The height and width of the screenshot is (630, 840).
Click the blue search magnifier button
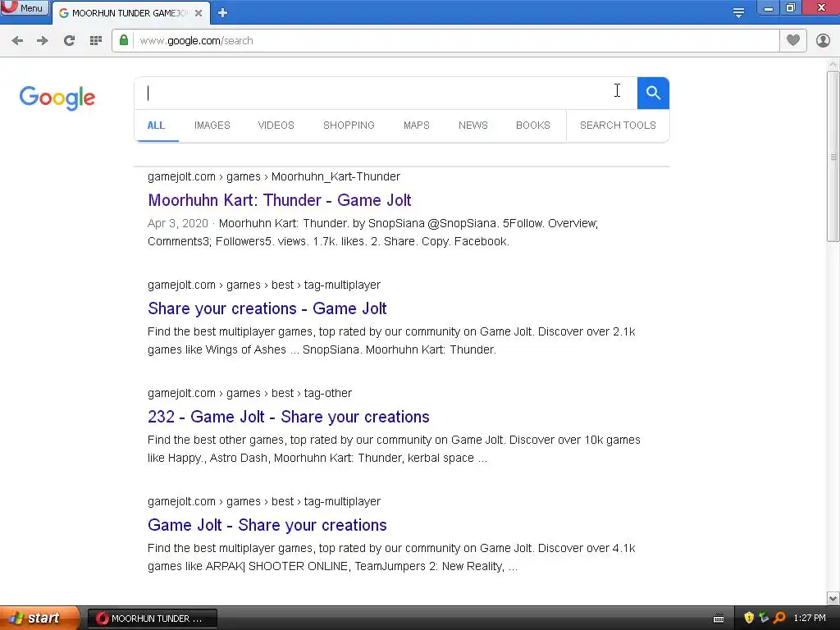pyautogui.click(x=653, y=94)
